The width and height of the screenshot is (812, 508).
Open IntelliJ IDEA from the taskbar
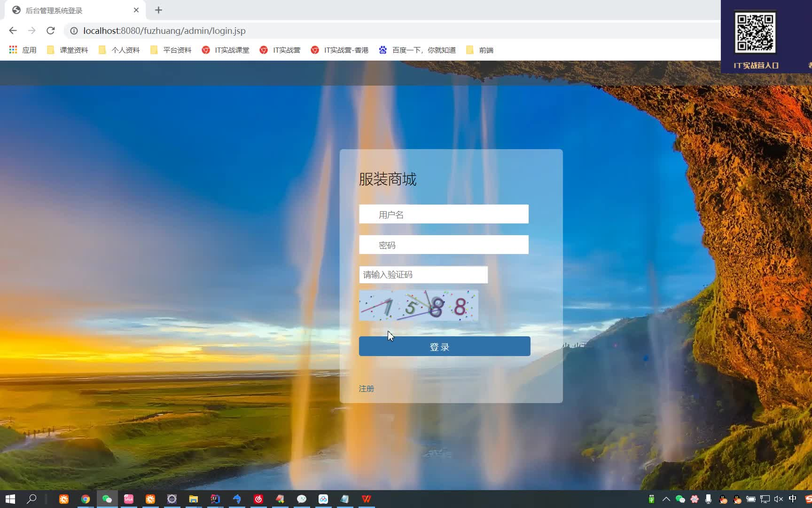[215, 499]
